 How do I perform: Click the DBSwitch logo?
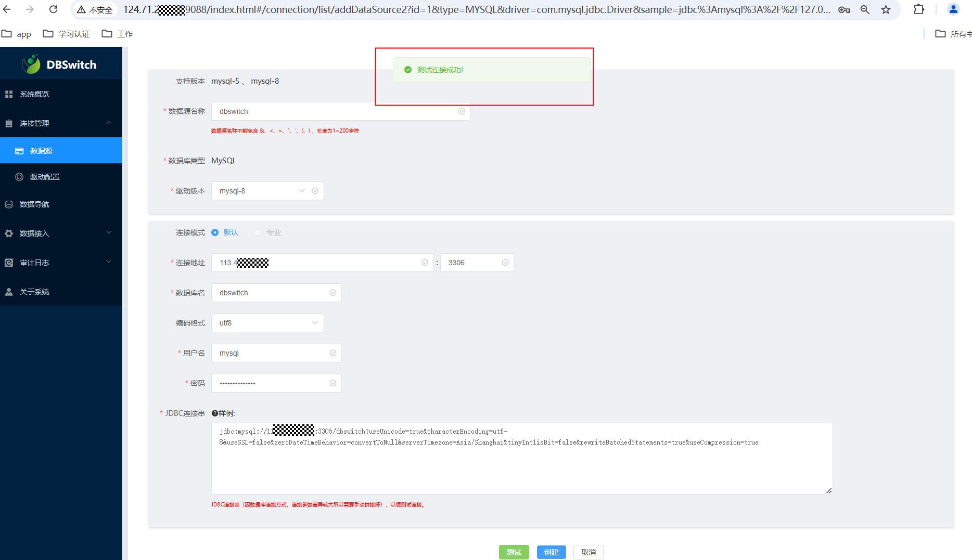coord(59,64)
